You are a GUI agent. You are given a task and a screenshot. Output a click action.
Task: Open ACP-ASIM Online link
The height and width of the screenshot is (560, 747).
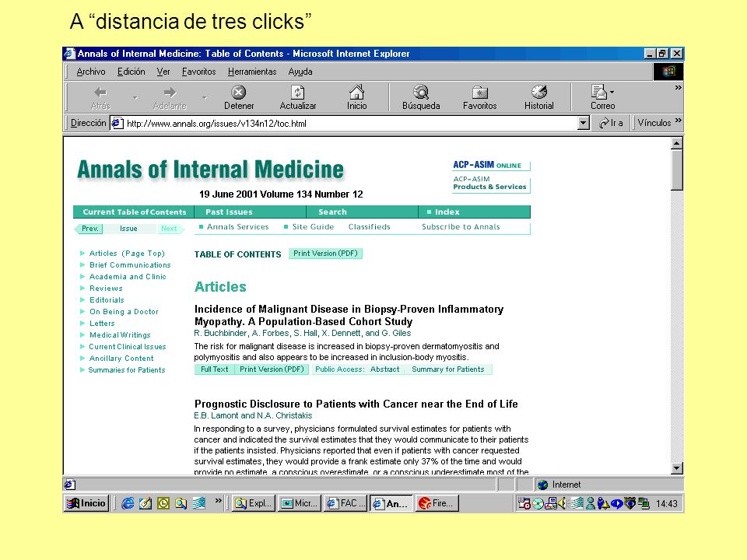point(490,165)
